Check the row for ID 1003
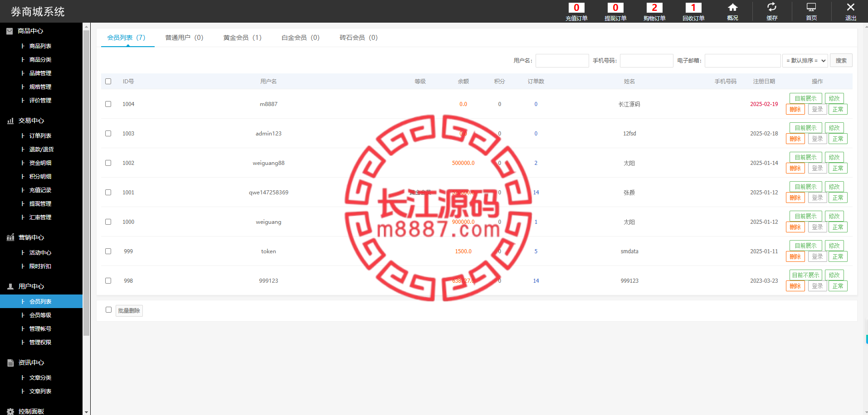 coord(108,133)
